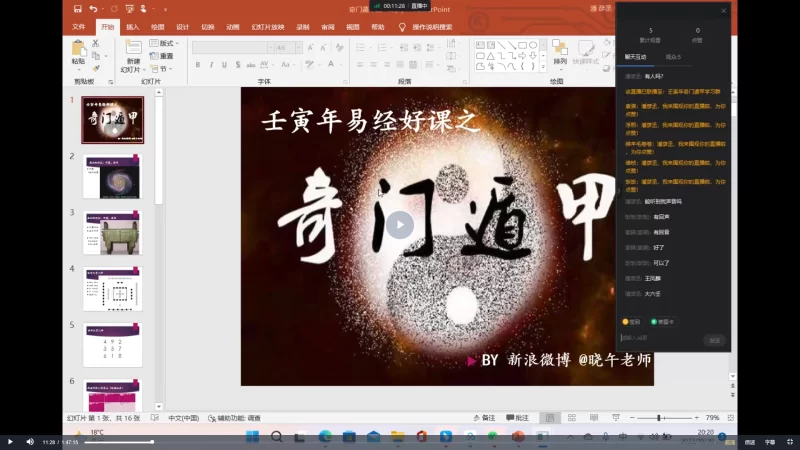Expand the Layout (版式) dropdown
The image size is (800, 450).
[x=165, y=43]
